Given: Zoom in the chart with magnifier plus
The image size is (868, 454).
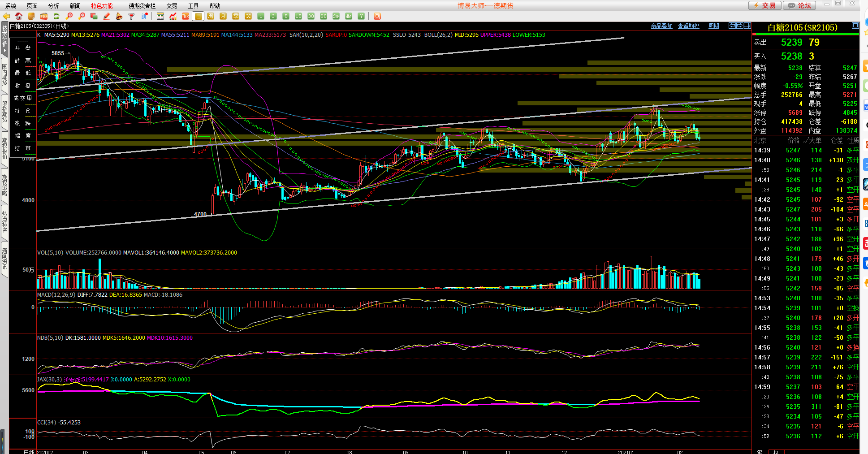Looking at the screenshot, I should pos(69,16).
